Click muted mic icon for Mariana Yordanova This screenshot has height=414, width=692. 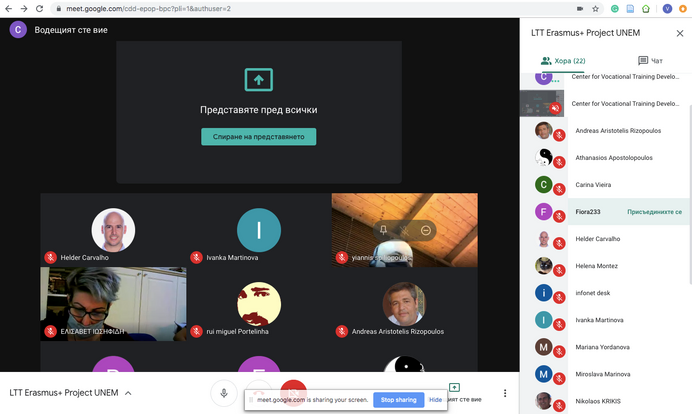[559, 351]
